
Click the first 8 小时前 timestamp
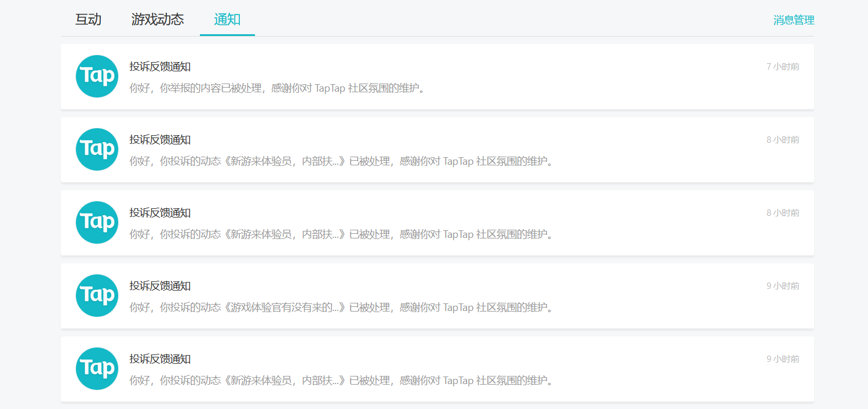(783, 140)
